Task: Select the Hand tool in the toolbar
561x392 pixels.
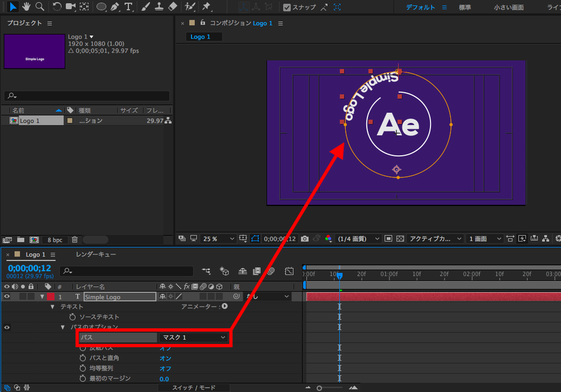Action: (x=26, y=6)
